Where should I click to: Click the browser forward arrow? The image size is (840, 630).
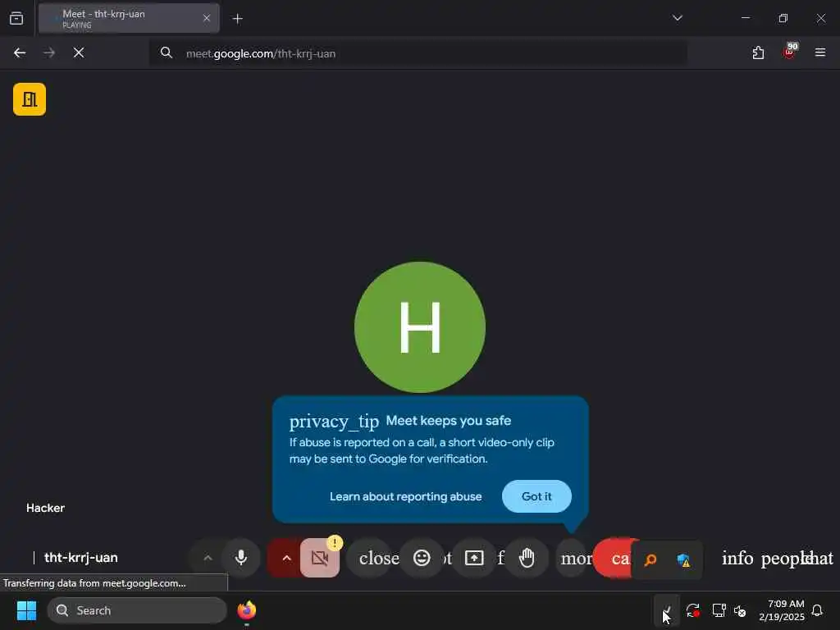(49, 52)
